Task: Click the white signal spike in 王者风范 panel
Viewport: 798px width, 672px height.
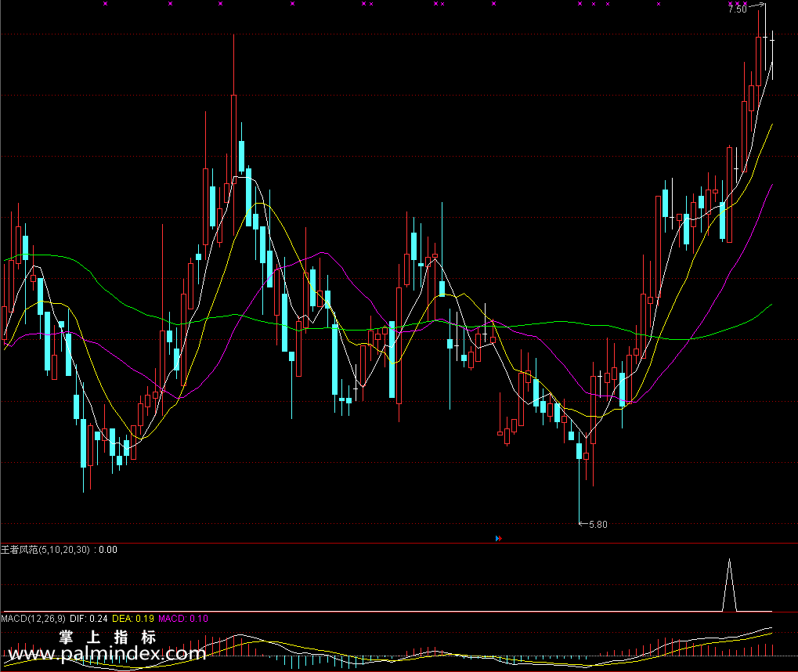Action: click(x=729, y=585)
